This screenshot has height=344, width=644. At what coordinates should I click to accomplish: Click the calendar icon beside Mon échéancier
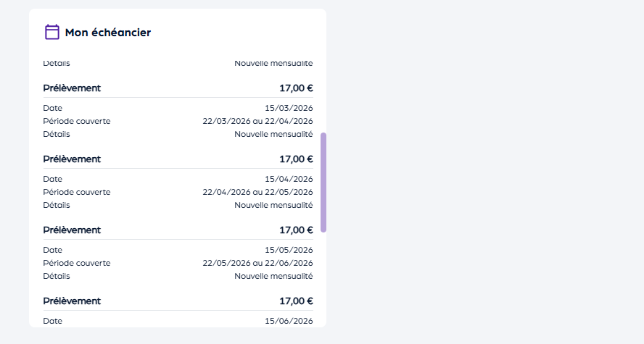[52, 32]
